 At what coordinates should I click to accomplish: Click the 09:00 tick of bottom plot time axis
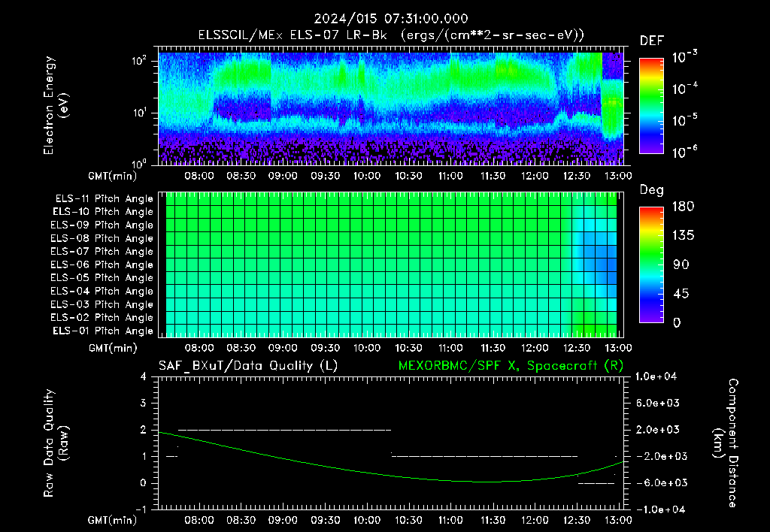[x=283, y=520]
